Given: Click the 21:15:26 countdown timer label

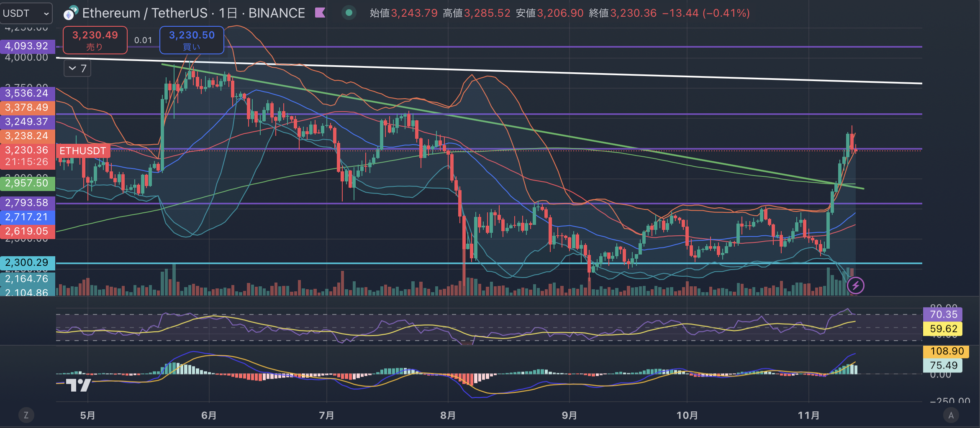Looking at the screenshot, I should pyautogui.click(x=27, y=162).
